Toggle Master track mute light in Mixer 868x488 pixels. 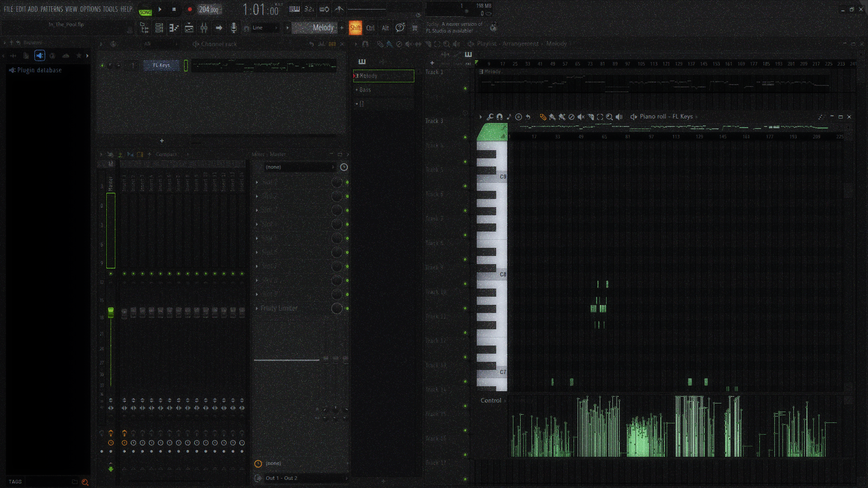111,274
